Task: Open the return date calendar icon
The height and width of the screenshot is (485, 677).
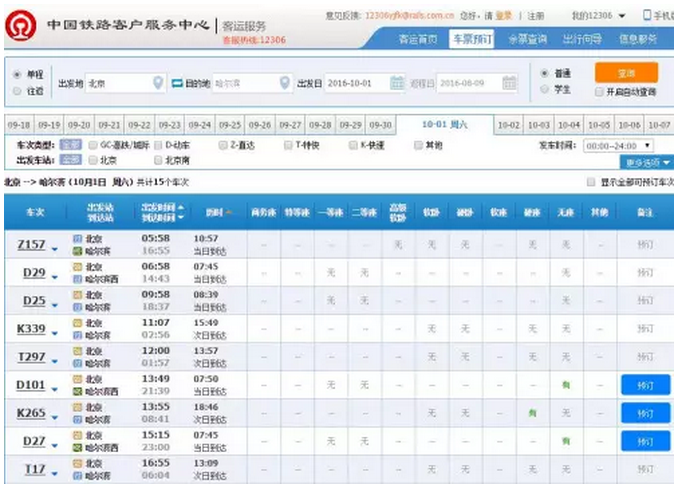Action: click(x=511, y=83)
